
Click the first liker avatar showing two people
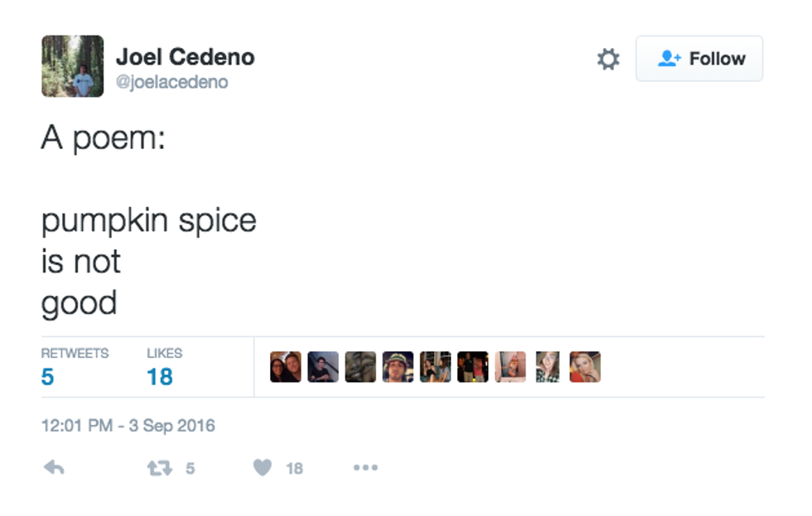coord(286,367)
